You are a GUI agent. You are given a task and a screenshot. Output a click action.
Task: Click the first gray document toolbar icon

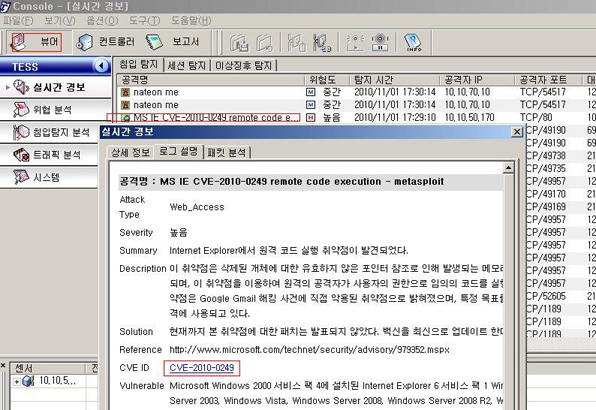click(239, 42)
